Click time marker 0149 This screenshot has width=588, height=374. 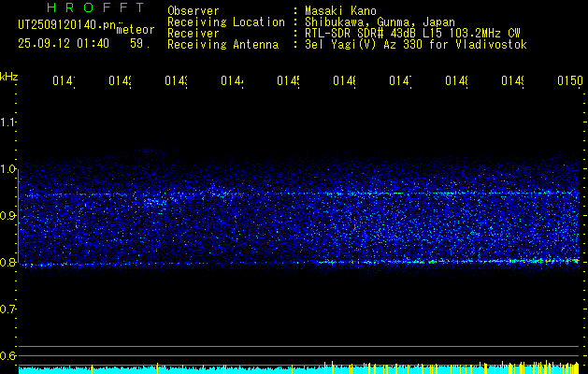(512, 80)
